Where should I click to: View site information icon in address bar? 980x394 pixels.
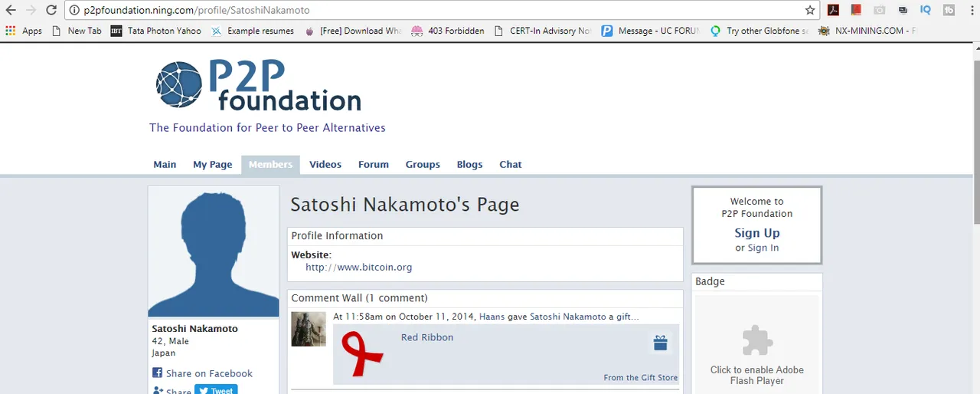coord(74,11)
